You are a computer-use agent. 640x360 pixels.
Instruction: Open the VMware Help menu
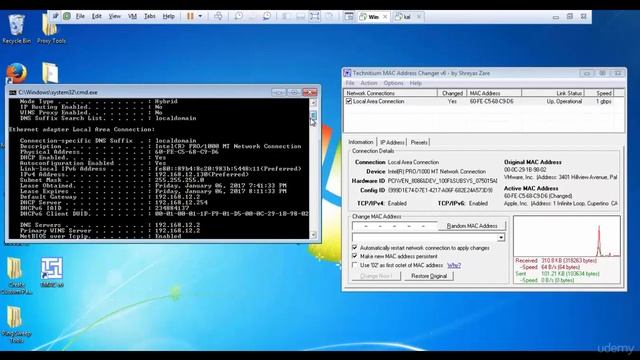(x=169, y=16)
